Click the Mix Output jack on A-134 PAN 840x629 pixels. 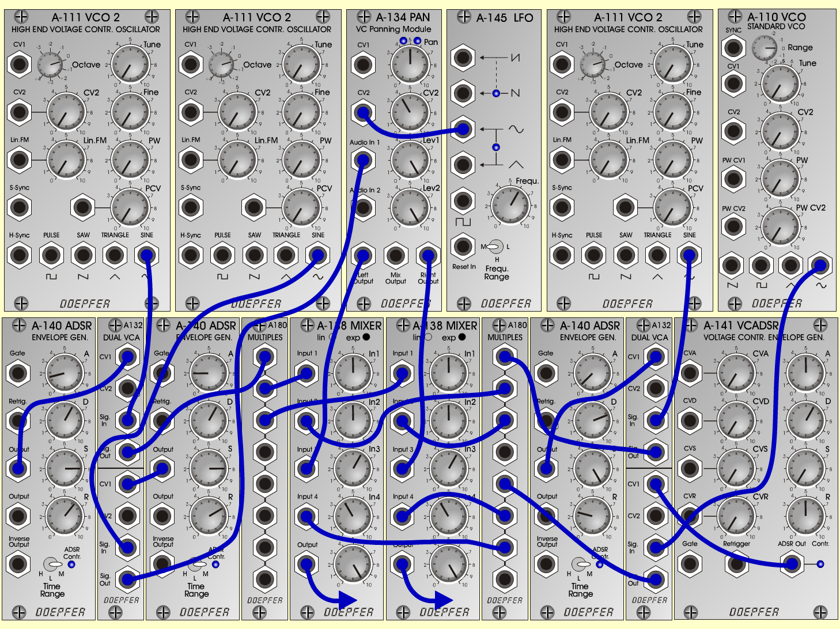coord(395,255)
